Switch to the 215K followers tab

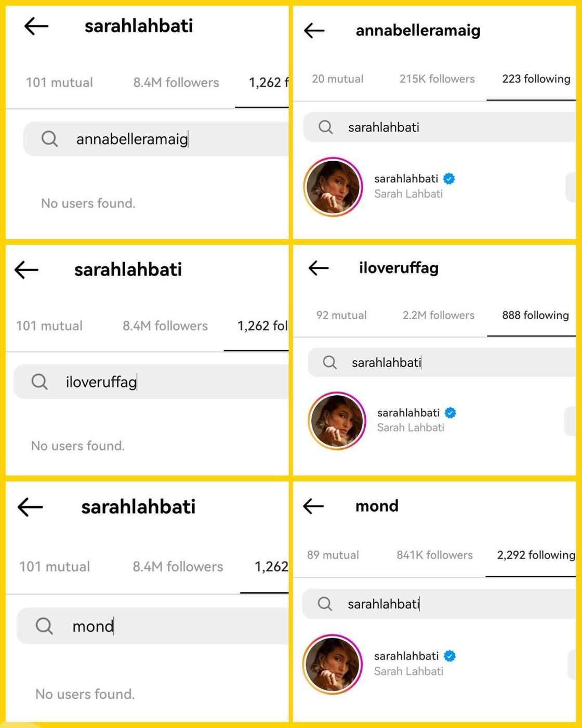(437, 79)
